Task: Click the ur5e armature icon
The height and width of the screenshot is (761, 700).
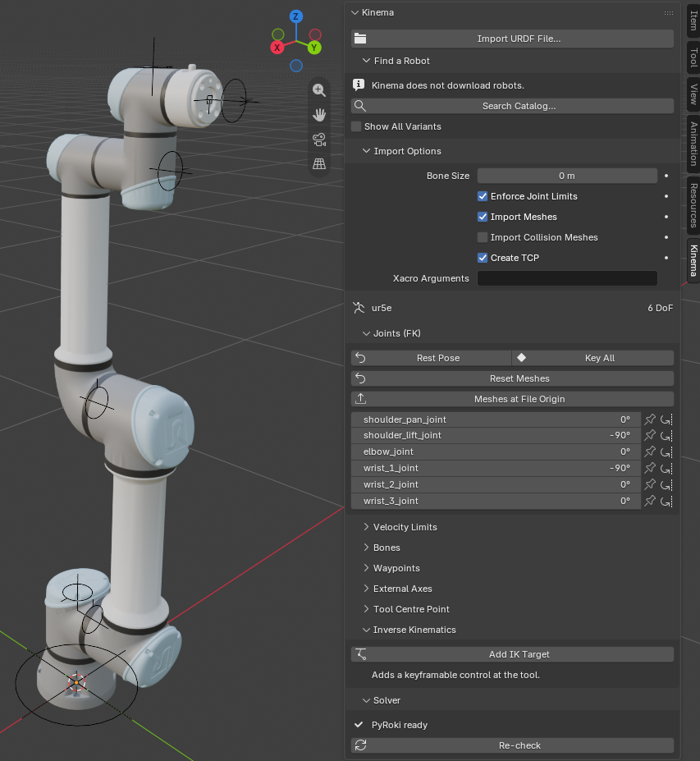Action: coord(359,308)
